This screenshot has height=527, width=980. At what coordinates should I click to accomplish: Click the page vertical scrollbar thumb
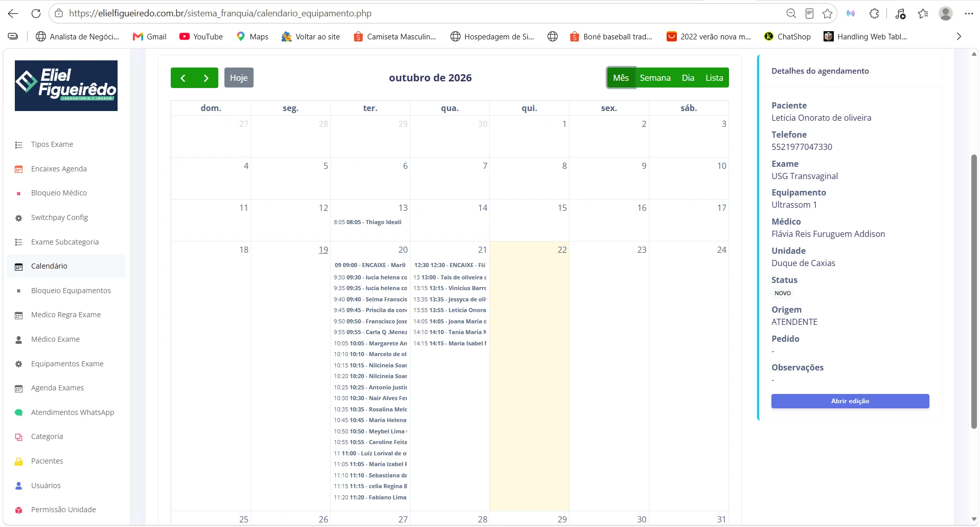click(974, 292)
